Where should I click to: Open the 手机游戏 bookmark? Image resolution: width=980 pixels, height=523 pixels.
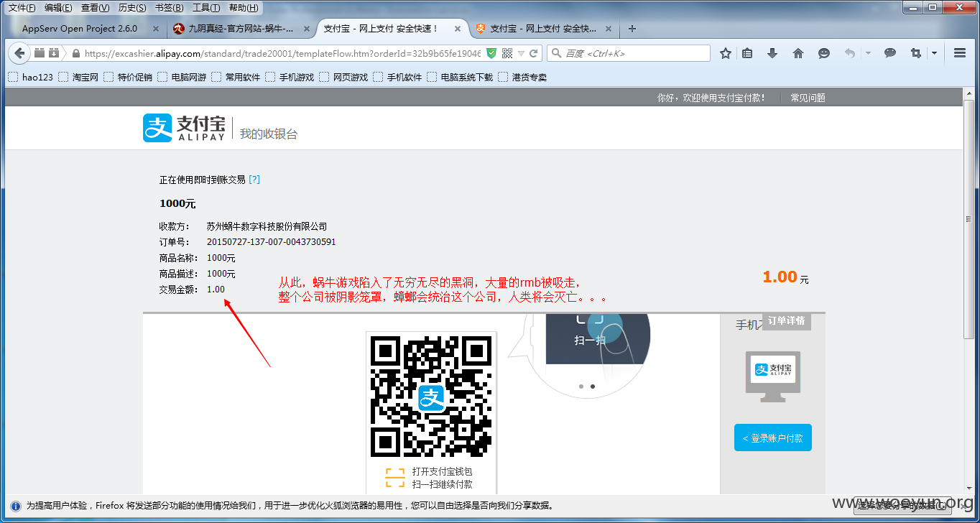point(290,77)
